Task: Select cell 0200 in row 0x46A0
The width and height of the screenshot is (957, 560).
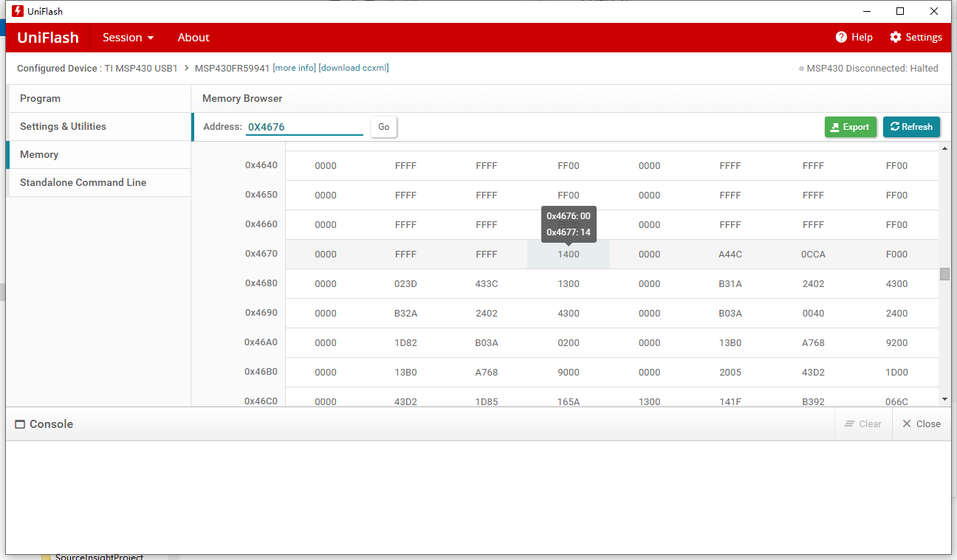Action: 569,343
